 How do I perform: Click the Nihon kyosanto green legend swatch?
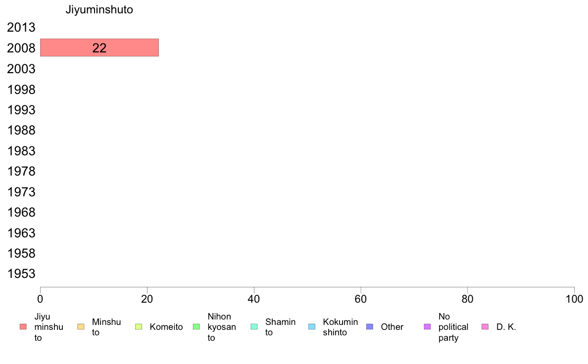pos(196,327)
